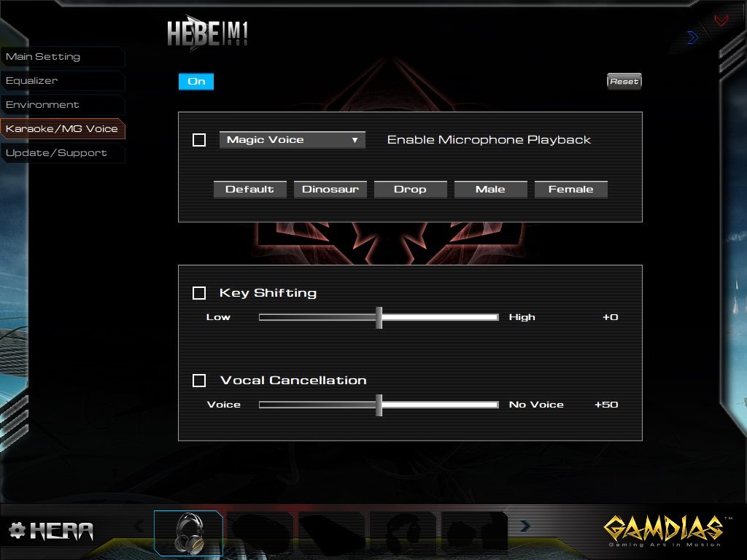747x560 pixels.
Task: Select the headset device thumbnail
Action: (x=188, y=534)
